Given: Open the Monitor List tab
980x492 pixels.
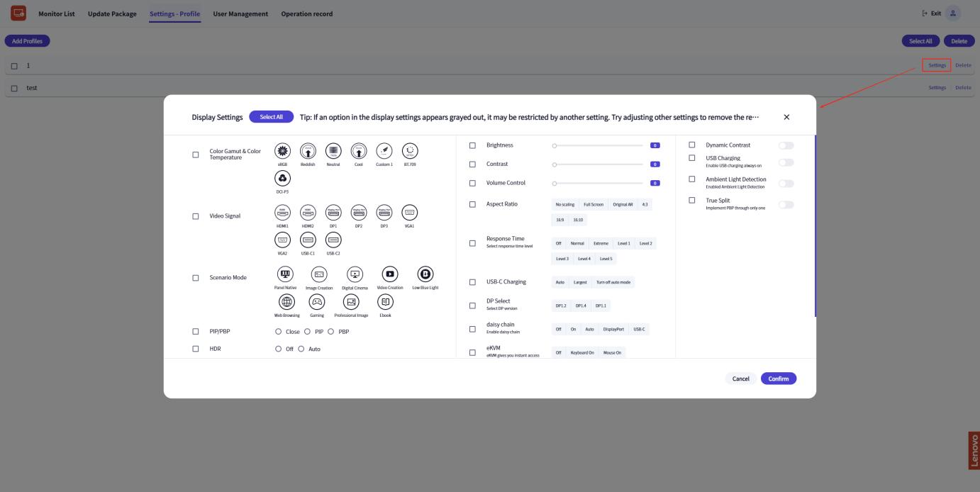Looking at the screenshot, I should [56, 14].
